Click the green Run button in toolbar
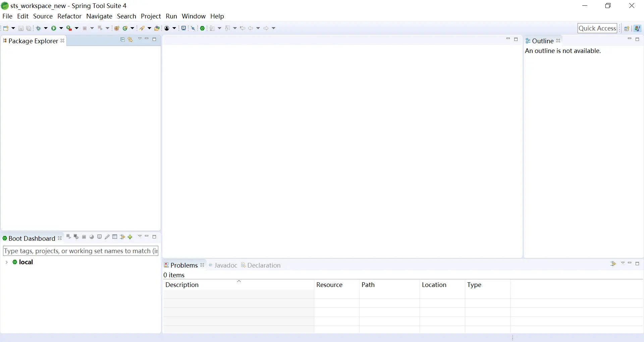The width and height of the screenshot is (644, 342). coord(54,28)
